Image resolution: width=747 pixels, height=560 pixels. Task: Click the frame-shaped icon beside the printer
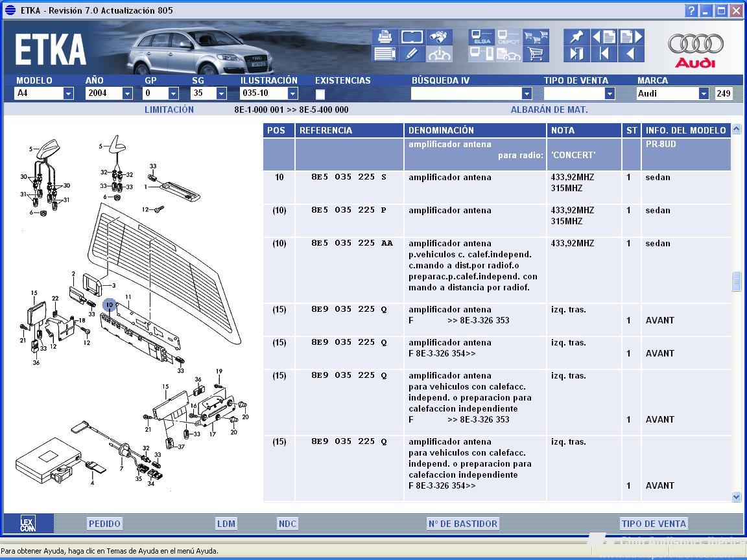tap(412, 37)
